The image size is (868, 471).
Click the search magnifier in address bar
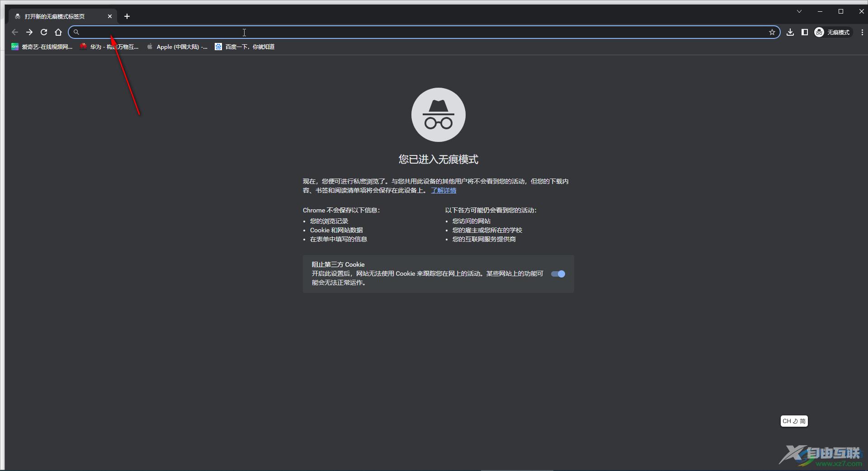point(76,32)
